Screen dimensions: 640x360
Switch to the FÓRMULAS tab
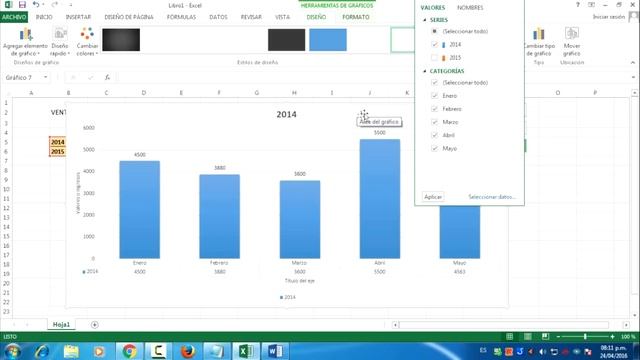[x=181, y=17]
